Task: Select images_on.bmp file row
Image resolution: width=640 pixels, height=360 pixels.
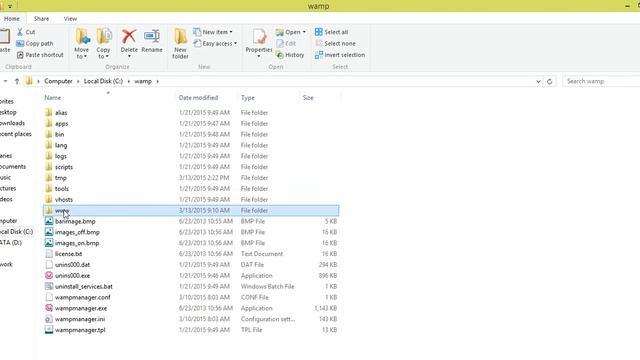Action: click(x=191, y=243)
